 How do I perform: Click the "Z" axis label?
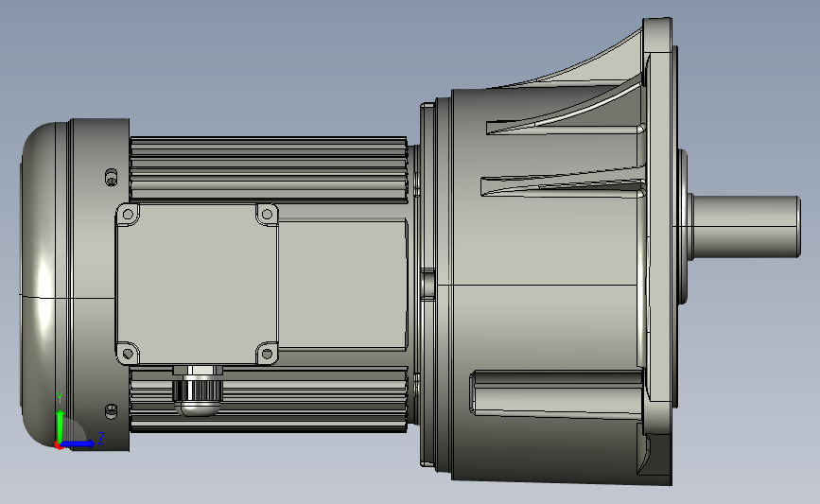click(x=101, y=438)
